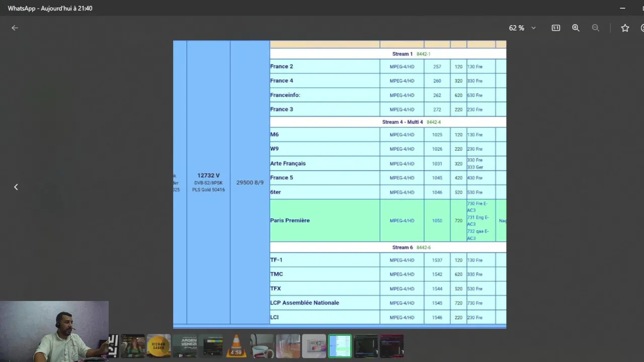The width and height of the screenshot is (644, 362).
Task: Click the M6 channel name
Action: pos(274,134)
